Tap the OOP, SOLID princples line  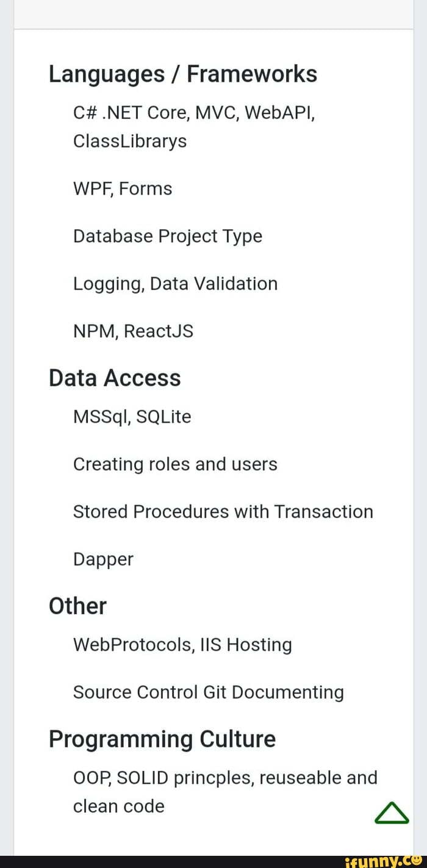click(225, 778)
